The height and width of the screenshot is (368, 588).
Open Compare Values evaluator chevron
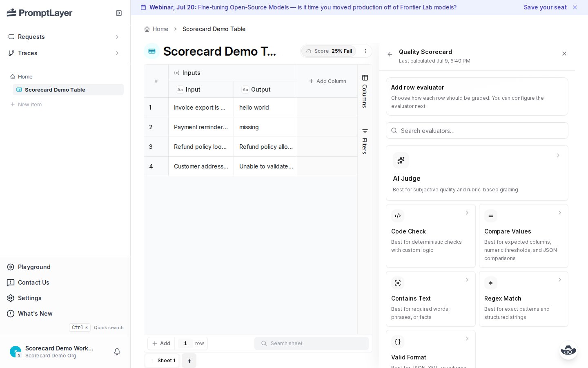click(560, 213)
